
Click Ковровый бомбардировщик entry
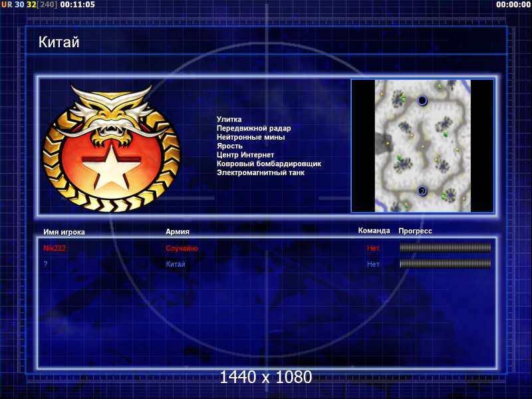269,164
